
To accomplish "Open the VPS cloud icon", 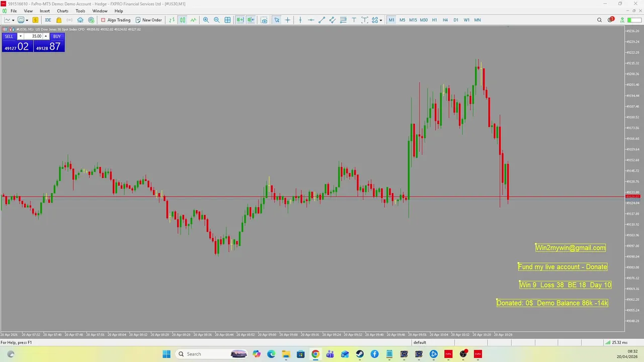I will pyautogui.click(x=80, y=20).
